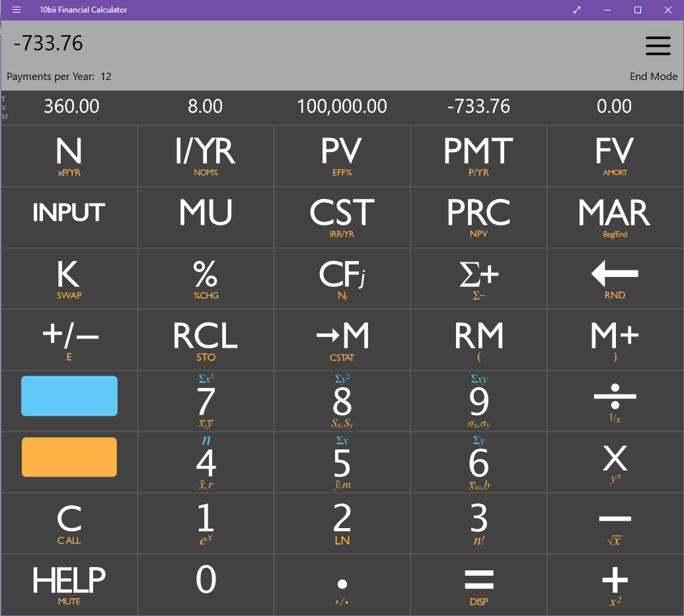Click the decimal point key

(342, 585)
